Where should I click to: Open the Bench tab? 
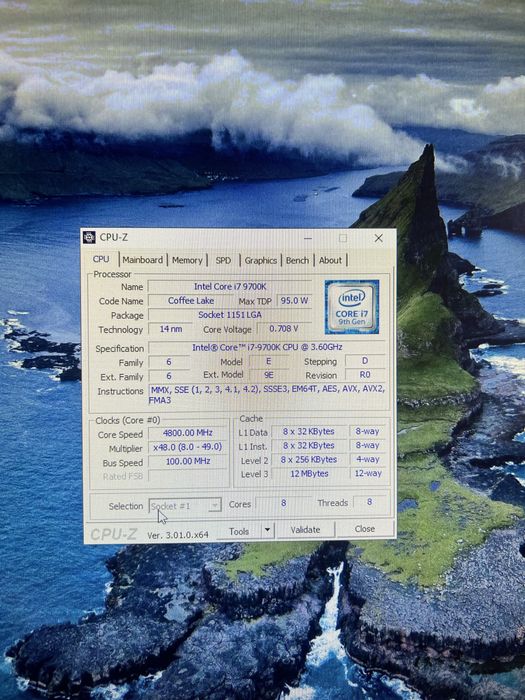tap(297, 260)
